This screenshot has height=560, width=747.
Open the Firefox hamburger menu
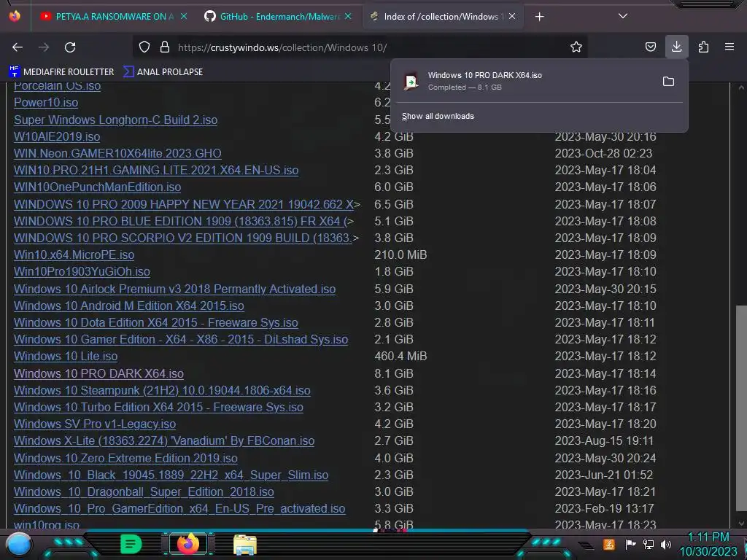[x=729, y=47]
